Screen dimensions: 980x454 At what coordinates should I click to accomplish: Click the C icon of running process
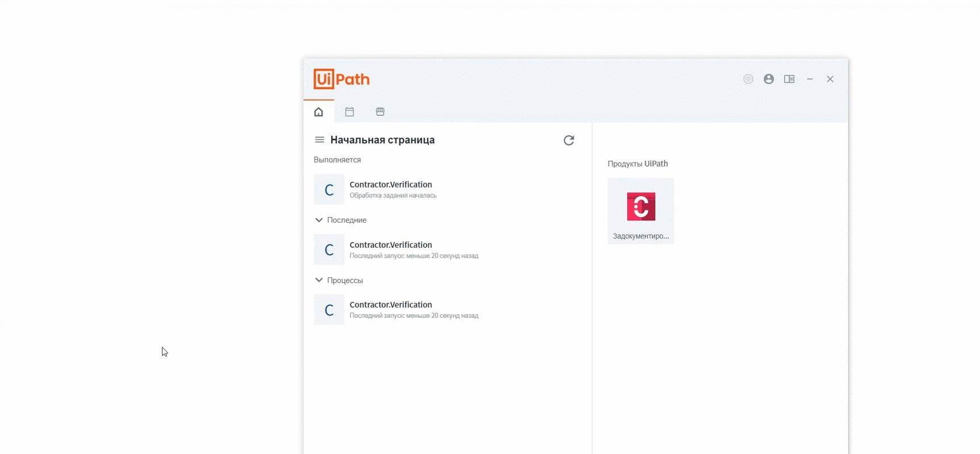[x=329, y=189]
